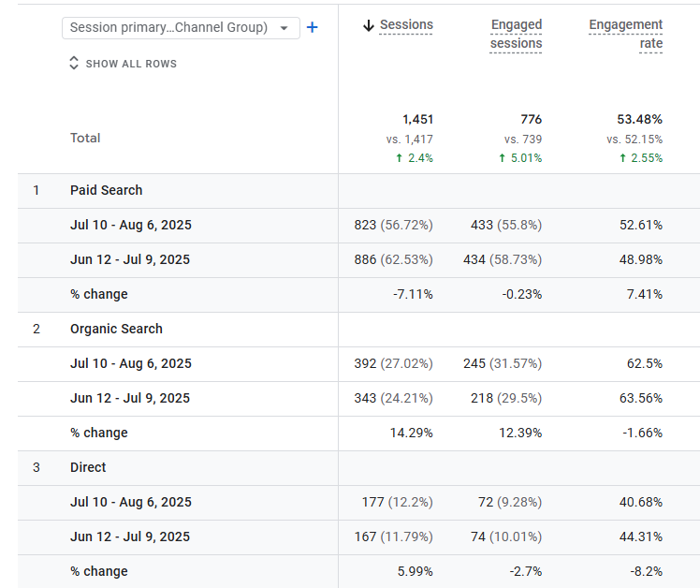Click the sort arrow beside Sessions
This screenshot has height=588, width=700.
tap(368, 25)
